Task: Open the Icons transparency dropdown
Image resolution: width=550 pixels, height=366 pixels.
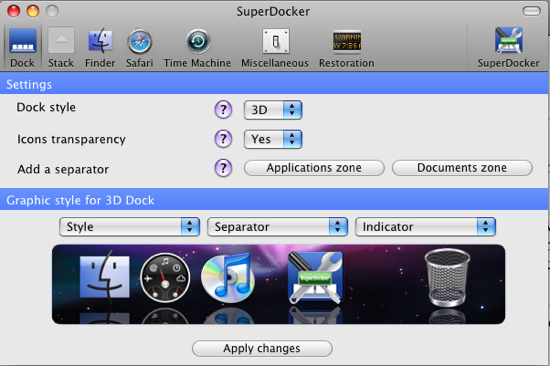Action: [x=273, y=139]
